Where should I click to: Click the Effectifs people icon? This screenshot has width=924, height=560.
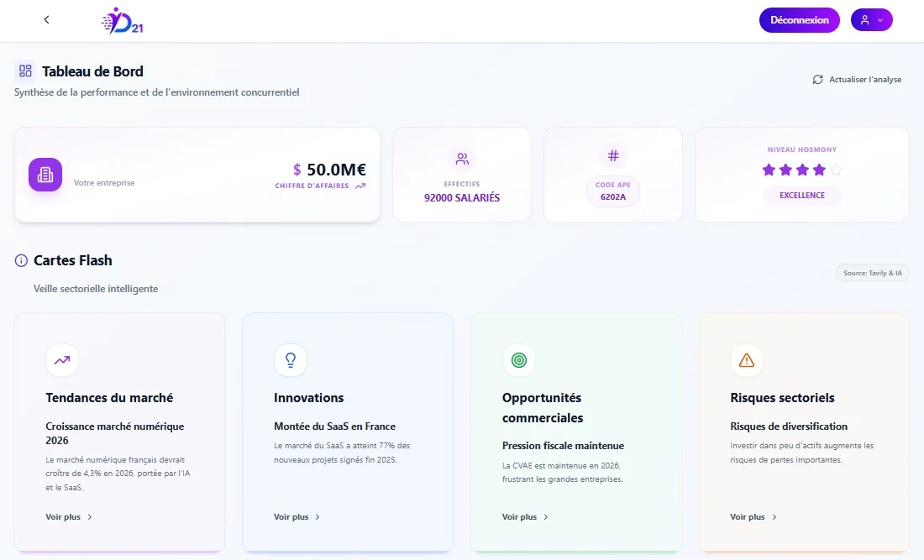click(462, 159)
